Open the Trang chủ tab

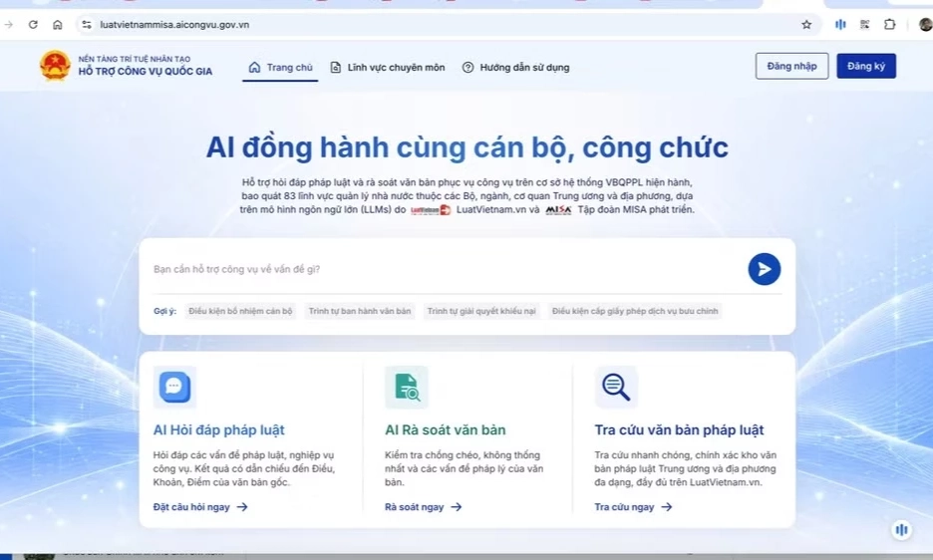click(280, 67)
